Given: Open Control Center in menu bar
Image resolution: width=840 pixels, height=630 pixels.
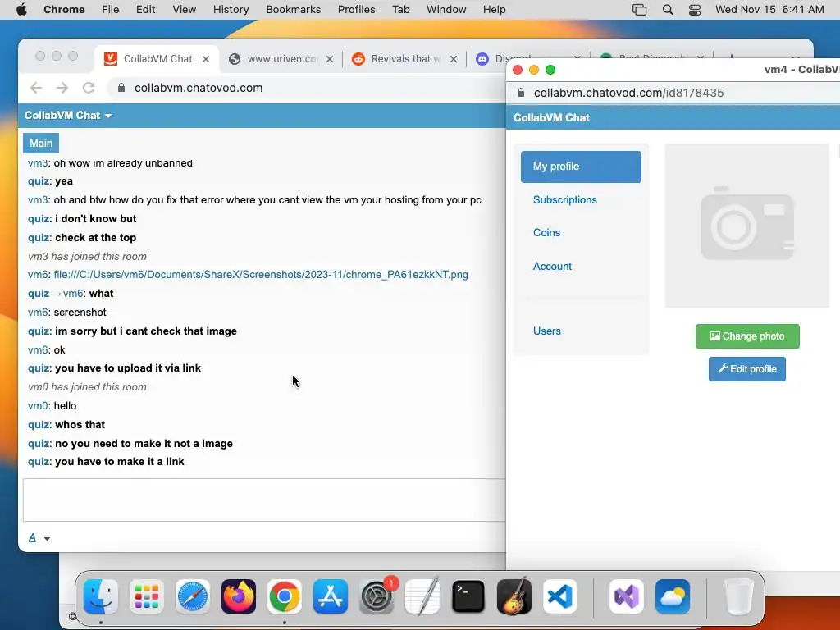Looking at the screenshot, I should click(x=695, y=9).
